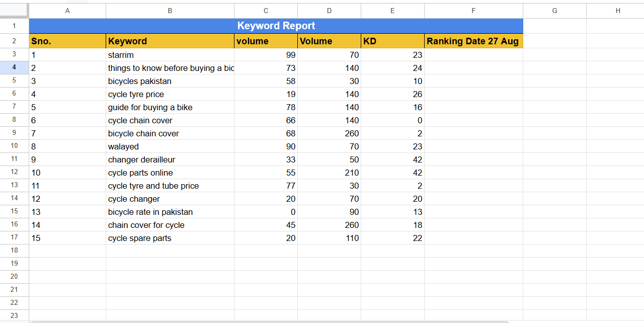
Task: Click KD value 26 in cycle tyre price row
Action: (392, 94)
